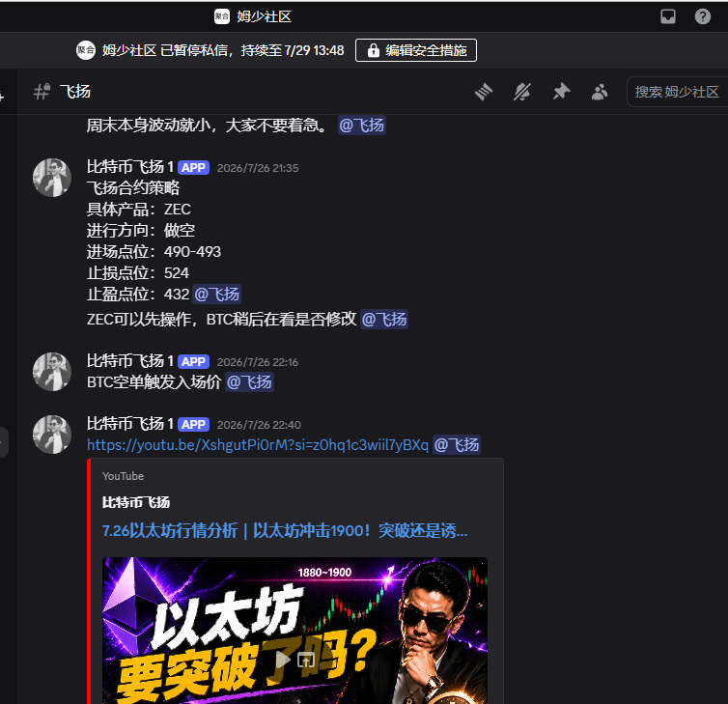This screenshot has width=728, height=704.
Task: Click the text 进场点位：490-493
Action: point(154,252)
